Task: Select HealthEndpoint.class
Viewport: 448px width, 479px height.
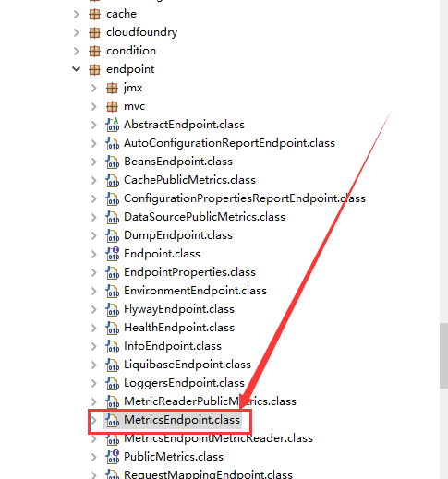Action: coord(179,328)
